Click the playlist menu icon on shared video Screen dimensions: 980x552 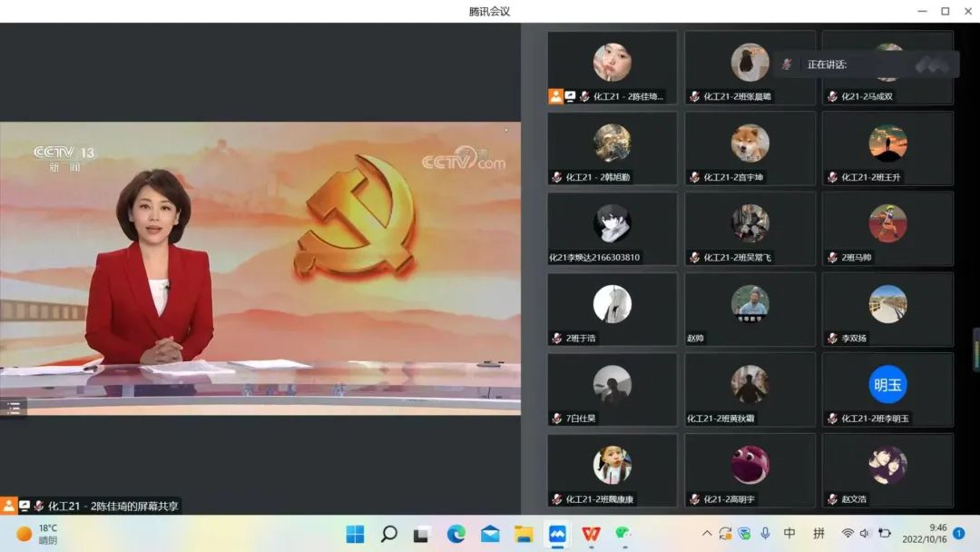13,408
